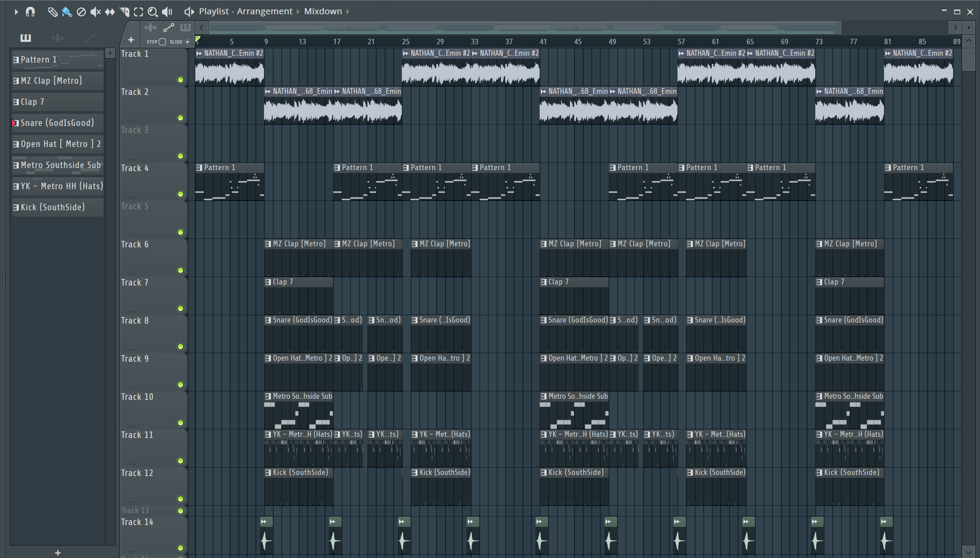The height and width of the screenshot is (558, 980).
Task: Click the piano keys icon near the timeline
Action: click(x=185, y=28)
